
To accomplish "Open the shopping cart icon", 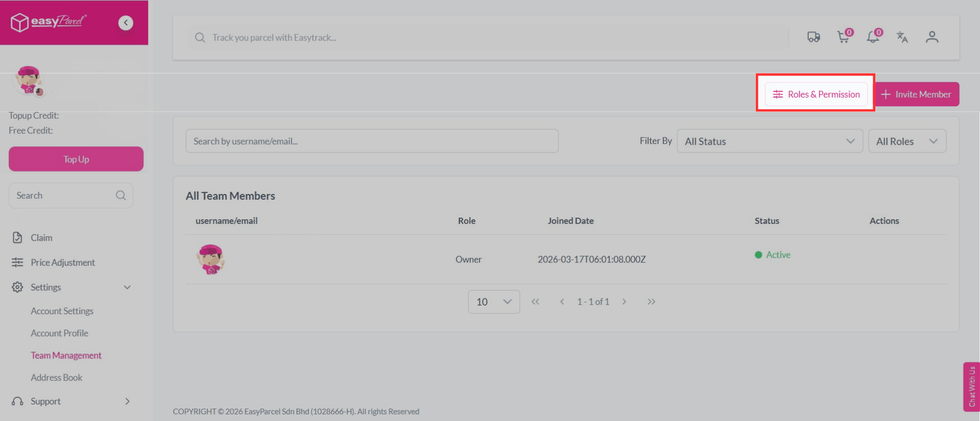I will [x=843, y=37].
